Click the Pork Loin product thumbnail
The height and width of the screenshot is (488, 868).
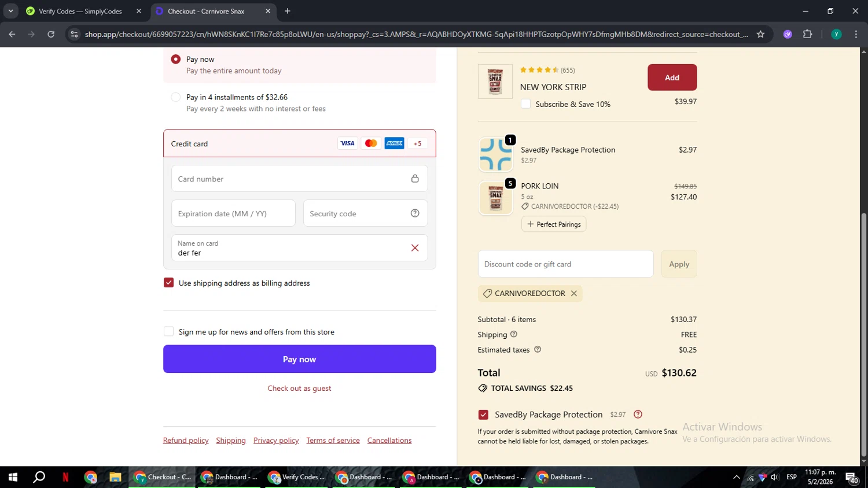point(495,198)
